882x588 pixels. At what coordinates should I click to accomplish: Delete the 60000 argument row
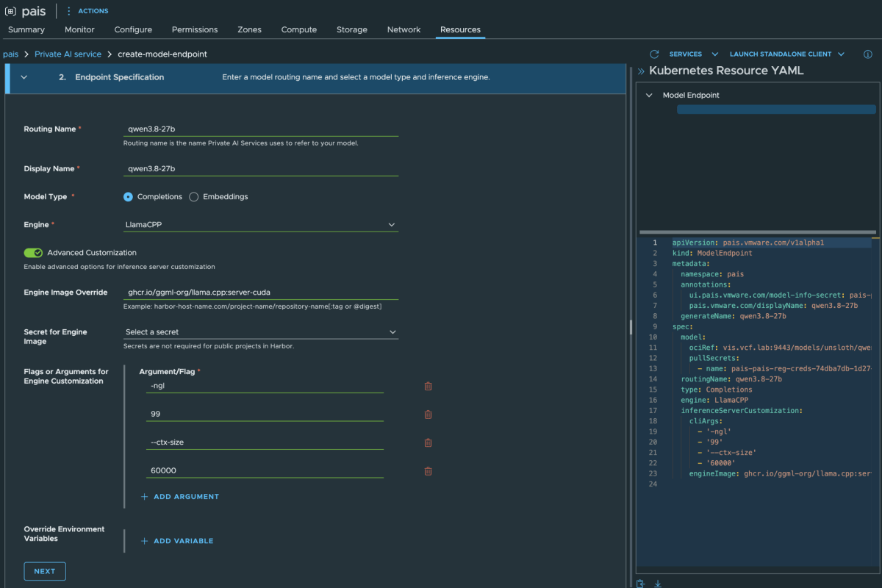(428, 471)
